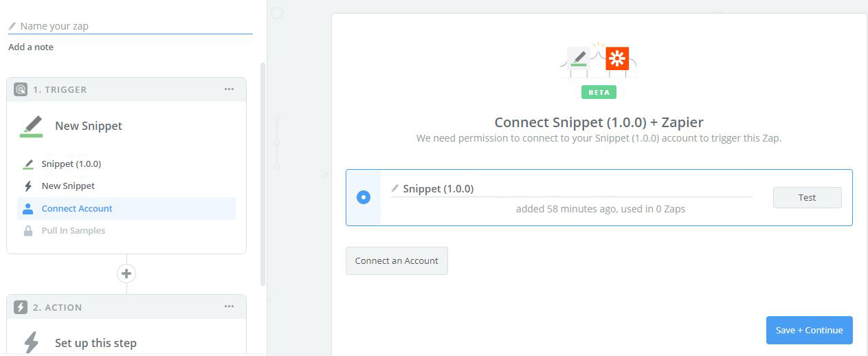
Task: Click the trigger step target icon
Action: tap(21, 90)
